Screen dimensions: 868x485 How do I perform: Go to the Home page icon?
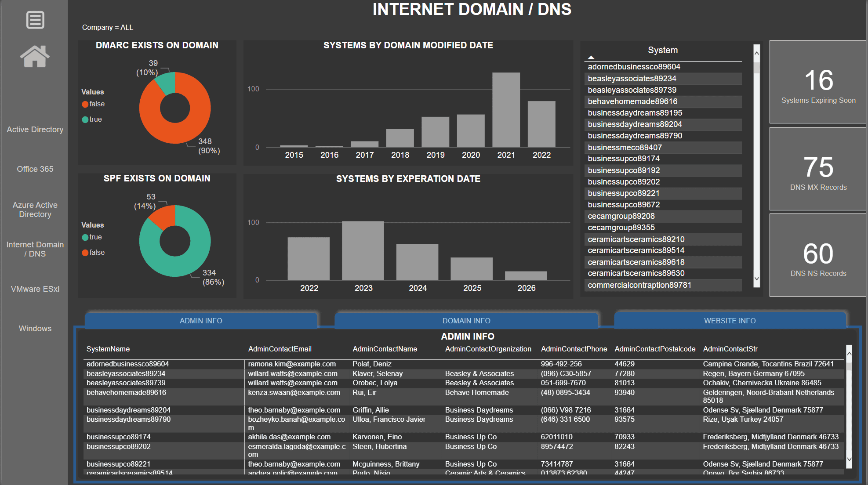[x=35, y=56]
